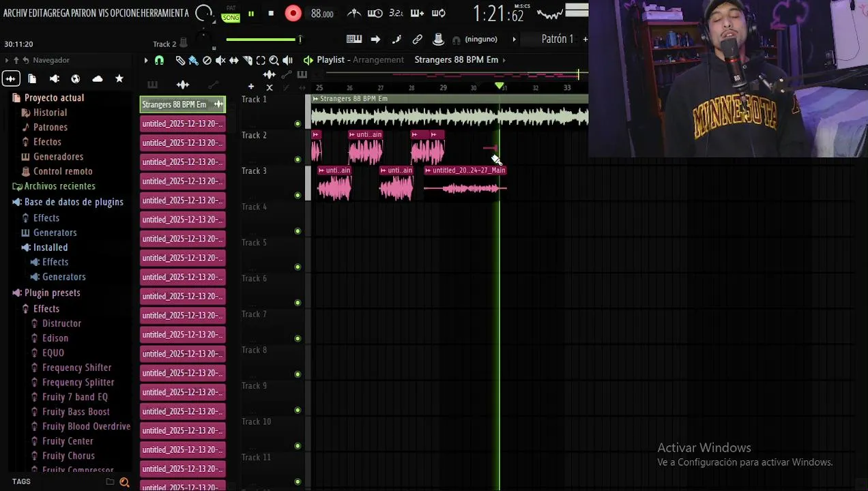Viewport: 868px width, 491px height.
Task: Mute Track 5 with its green dot
Action: (x=298, y=267)
